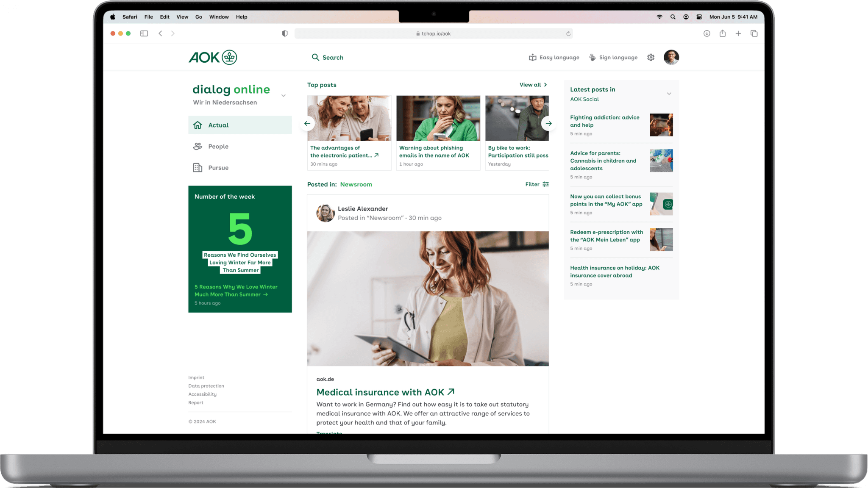Click the Easy Language accessibility icon

532,57
